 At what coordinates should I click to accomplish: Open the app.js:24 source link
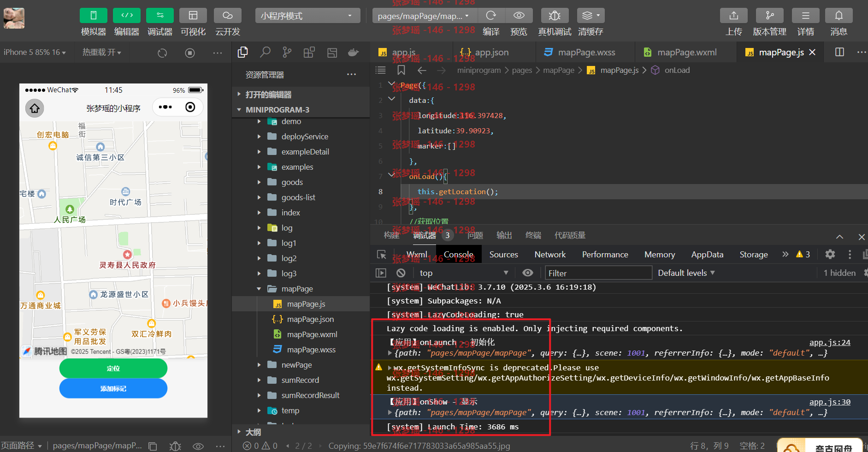tap(830, 343)
